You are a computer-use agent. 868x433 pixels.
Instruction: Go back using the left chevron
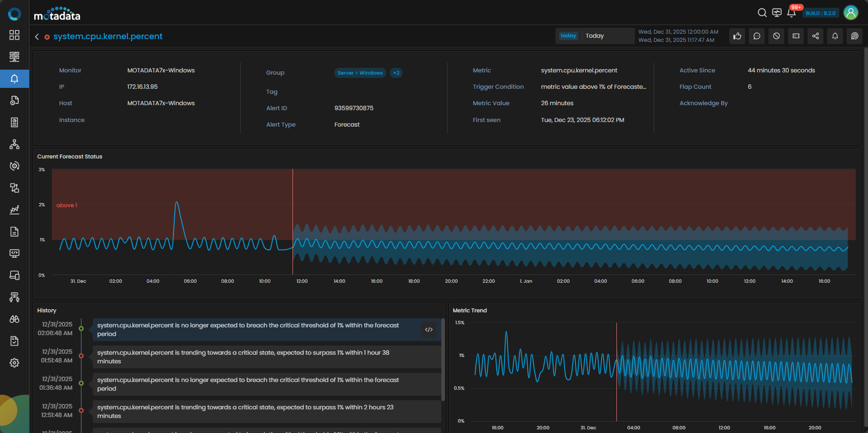tap(37, 36)
